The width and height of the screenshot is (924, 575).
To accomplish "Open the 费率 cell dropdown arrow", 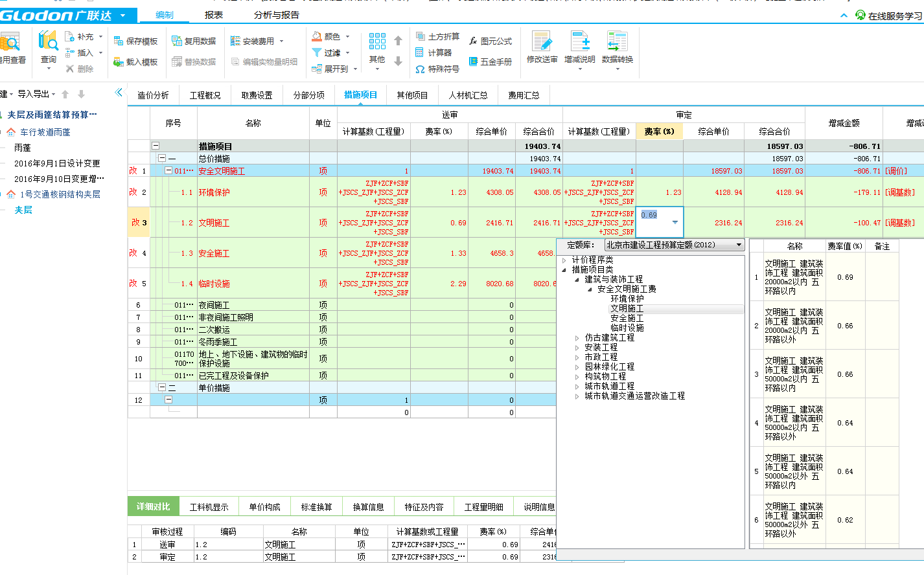I will click(675, 223).
